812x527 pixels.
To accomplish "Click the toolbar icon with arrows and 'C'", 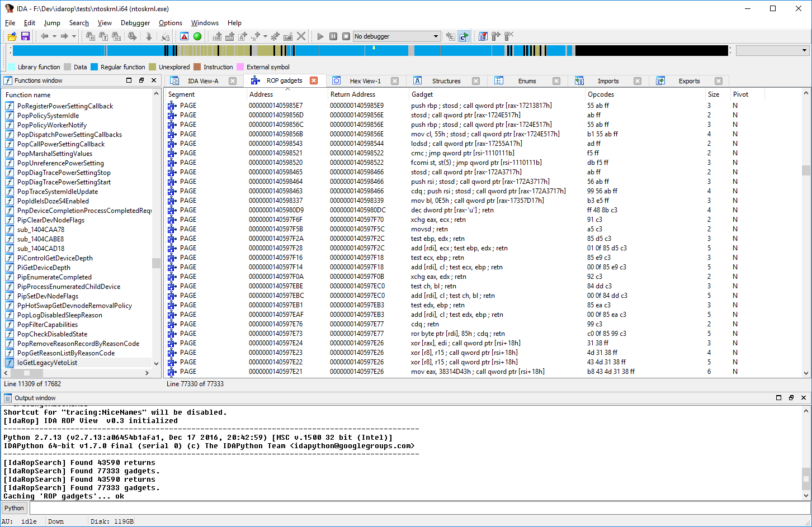I will click(451, 36).
